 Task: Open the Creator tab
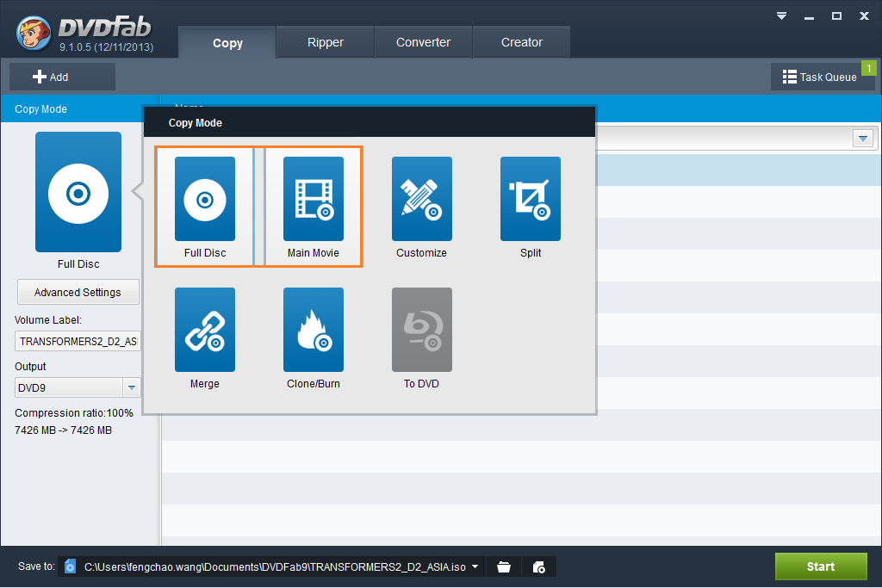point(521,41)
